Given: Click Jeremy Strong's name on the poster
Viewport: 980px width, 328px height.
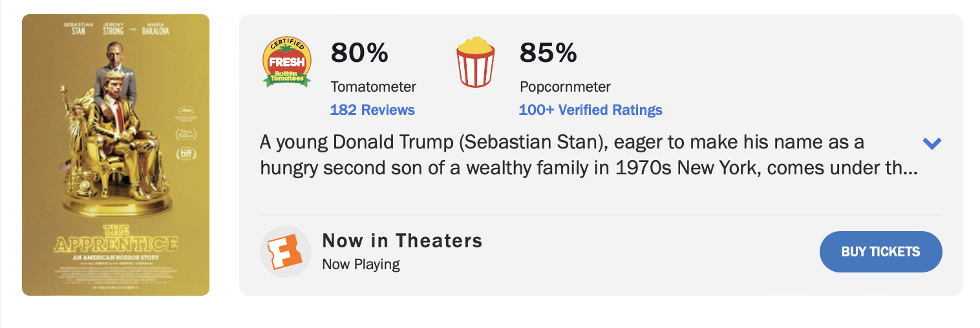Looking at the screenshot, I should (x=113, y=28).
